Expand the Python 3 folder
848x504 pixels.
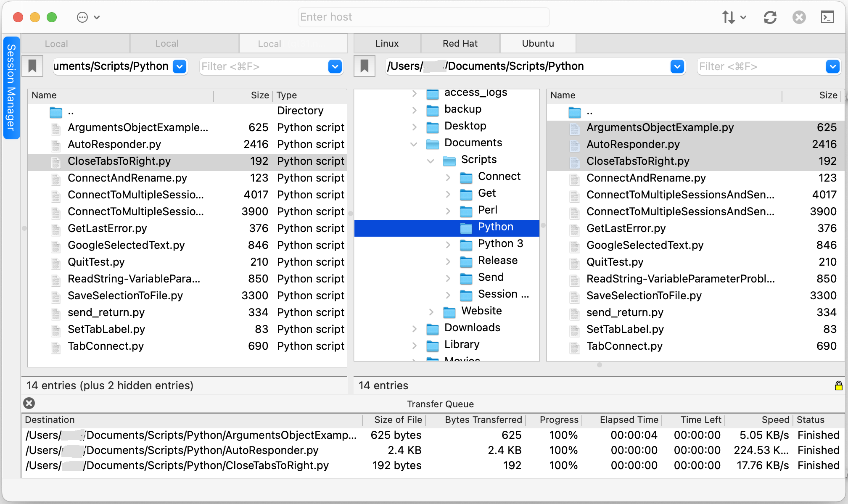(x=448, y=244)
